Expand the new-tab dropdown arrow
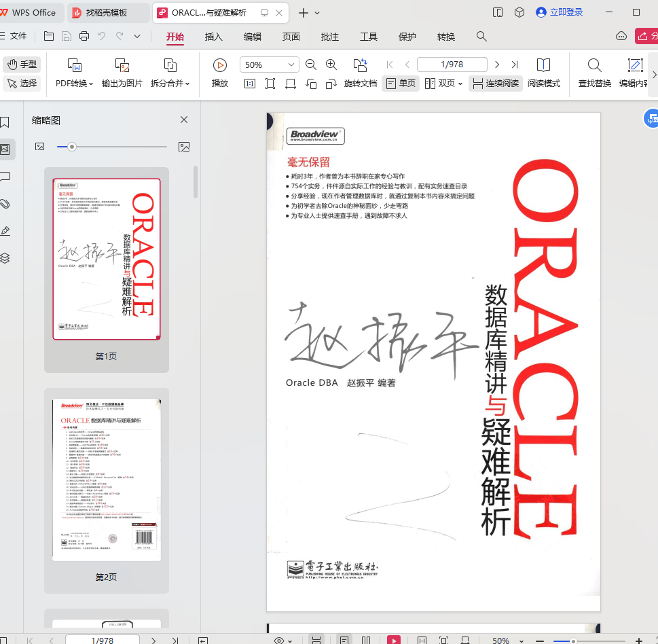 pyautogui.click(x=317, y=13)
